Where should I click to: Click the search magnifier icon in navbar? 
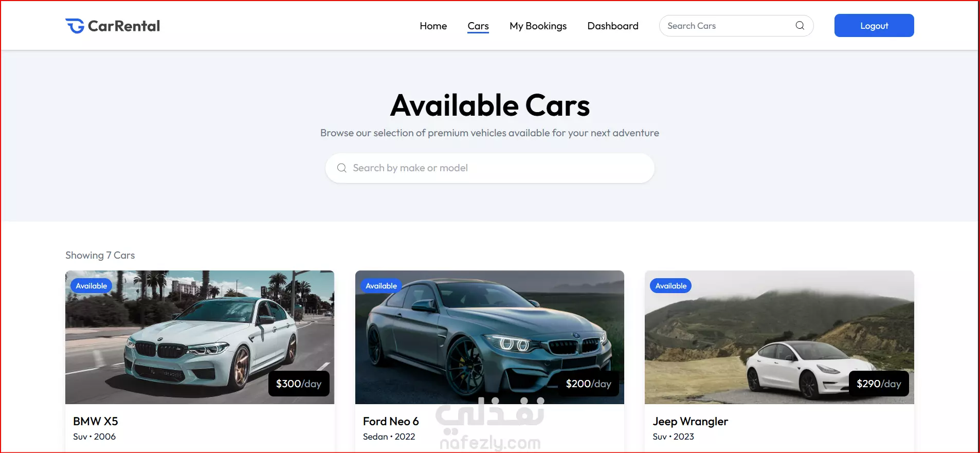800,26
